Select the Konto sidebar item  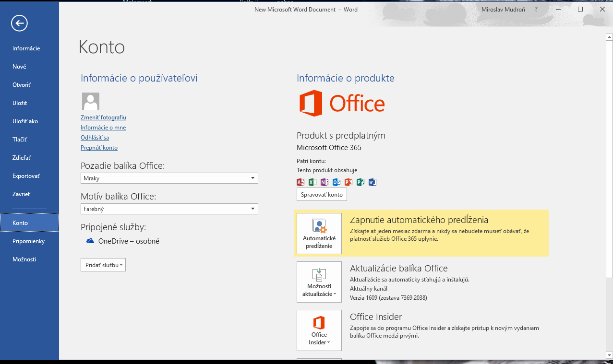coord(29,223)
